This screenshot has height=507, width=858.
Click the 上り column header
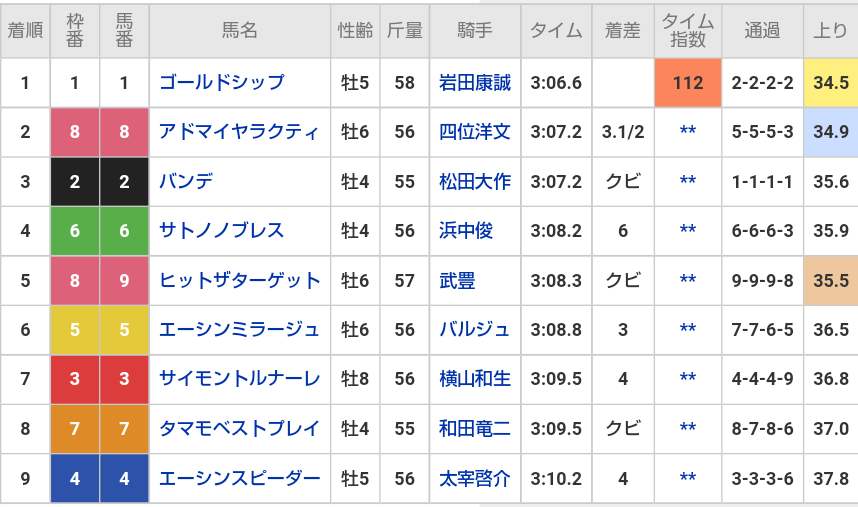point(830,30)
